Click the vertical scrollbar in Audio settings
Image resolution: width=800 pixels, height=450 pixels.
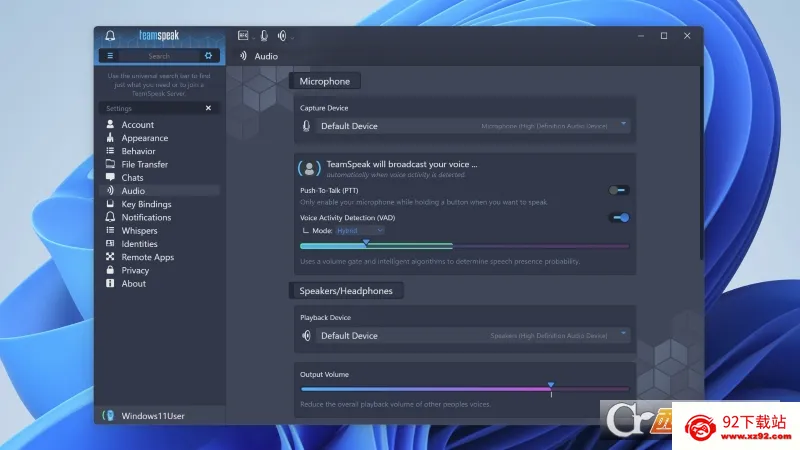(701, 163)
